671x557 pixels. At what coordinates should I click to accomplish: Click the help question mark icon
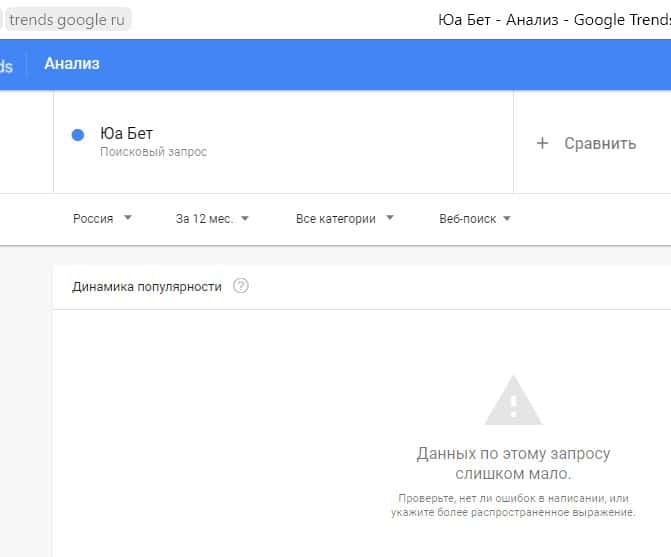coord(240,286)
